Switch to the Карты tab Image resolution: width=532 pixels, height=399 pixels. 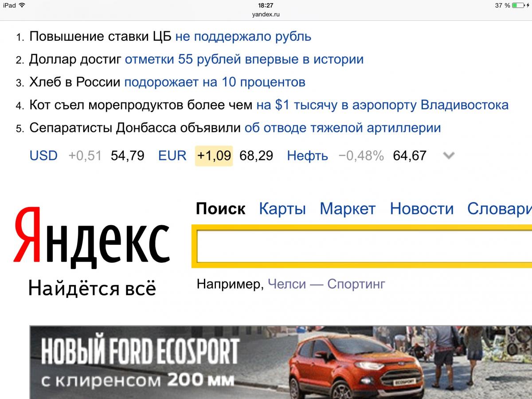click(x=282, y=209)
